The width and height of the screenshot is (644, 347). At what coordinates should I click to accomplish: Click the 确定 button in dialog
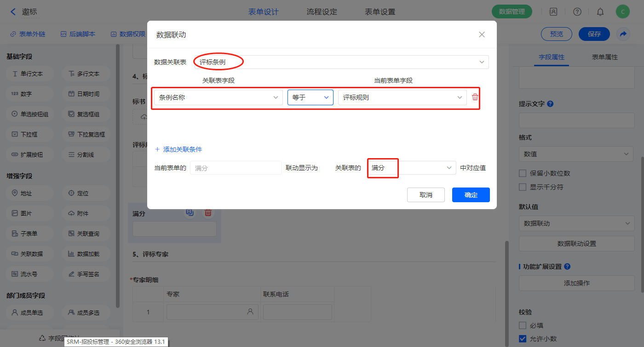471,195
